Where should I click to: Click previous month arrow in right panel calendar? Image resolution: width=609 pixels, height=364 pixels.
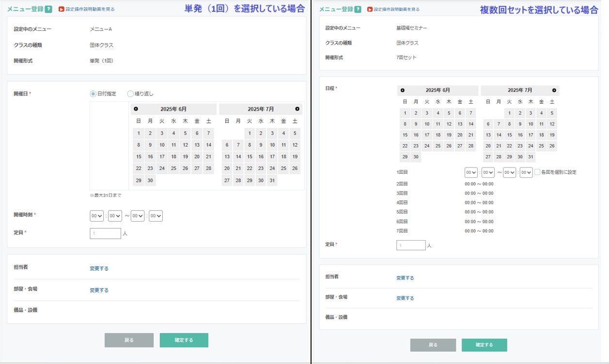click(402, 91)
